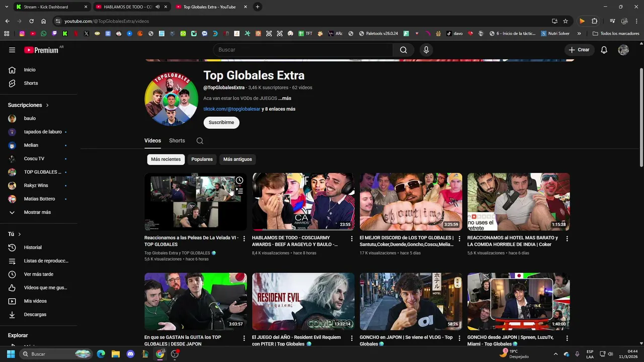Click the YouTube search input field
644x362 pixels.
[303, 50]
